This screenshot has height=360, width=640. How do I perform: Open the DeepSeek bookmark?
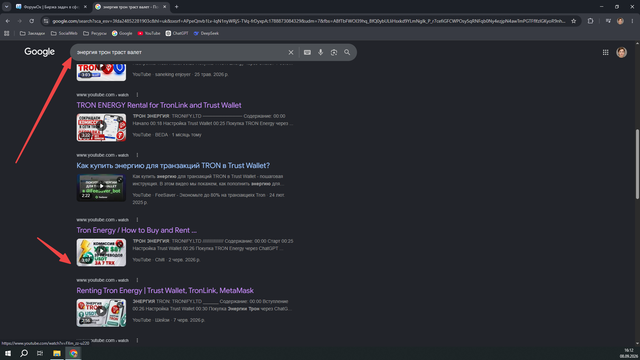click(x=206, y=33)
